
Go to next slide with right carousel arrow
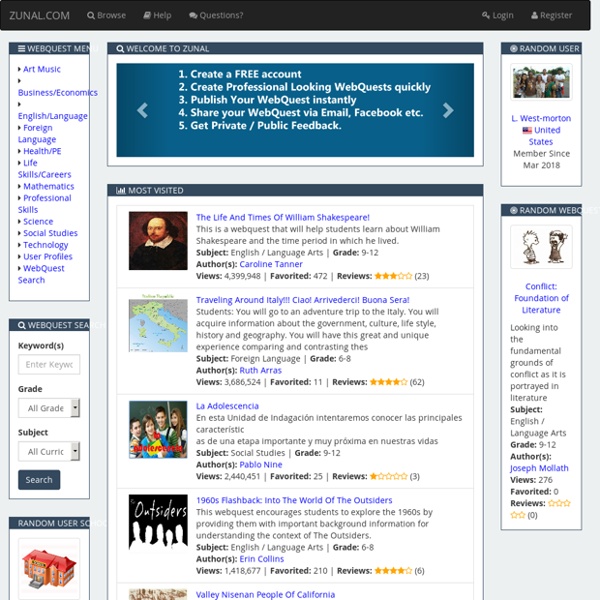[x=448, y=110]
